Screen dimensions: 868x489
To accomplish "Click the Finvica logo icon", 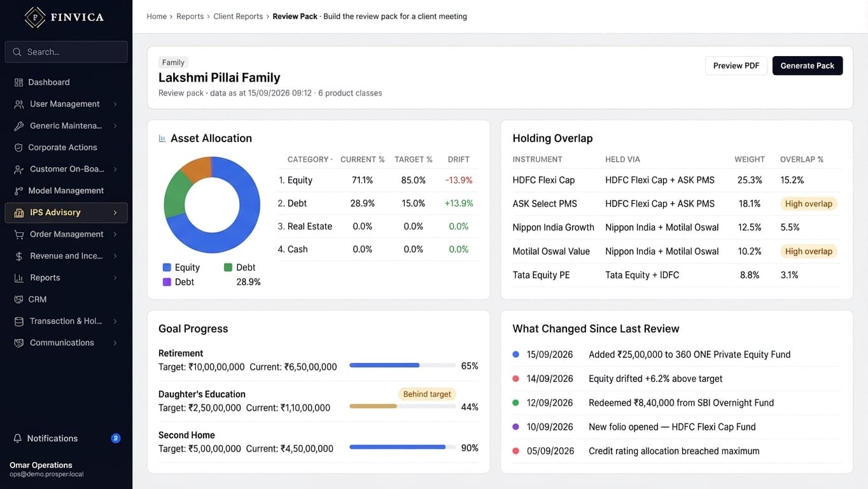I will click(34, 17).
